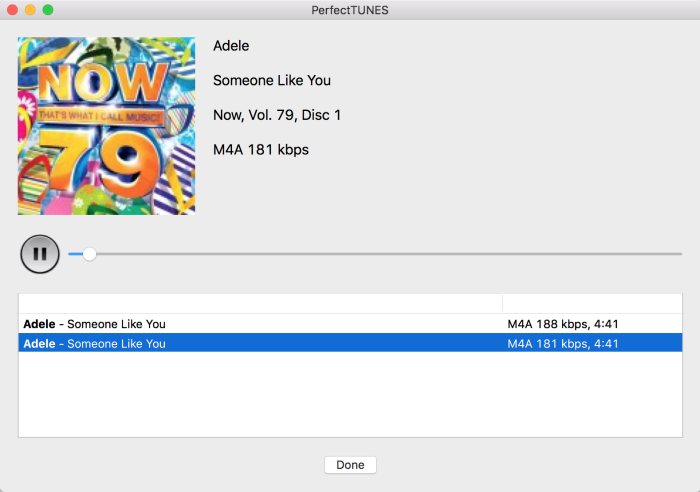Click the song title beside the album art
700x492 pixels.
(x=272, y=80)
